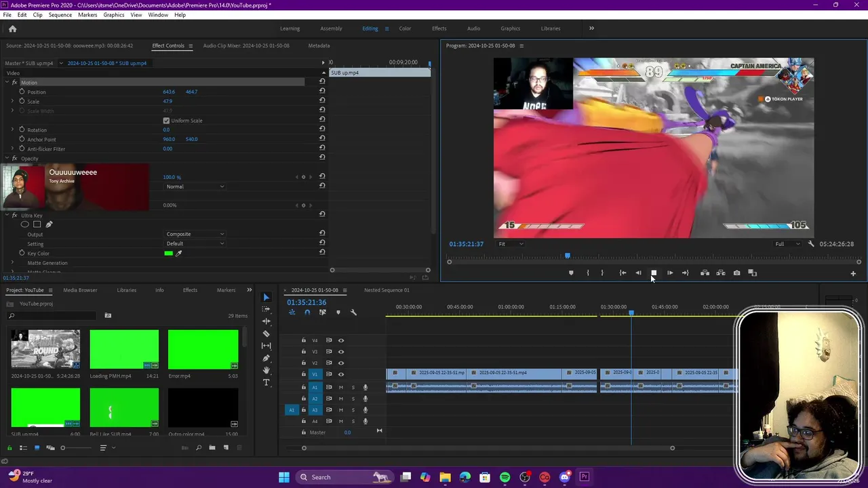The width and height of the screenshot is (868, 488).
Task: Step forward one frame
Action: 670,273
